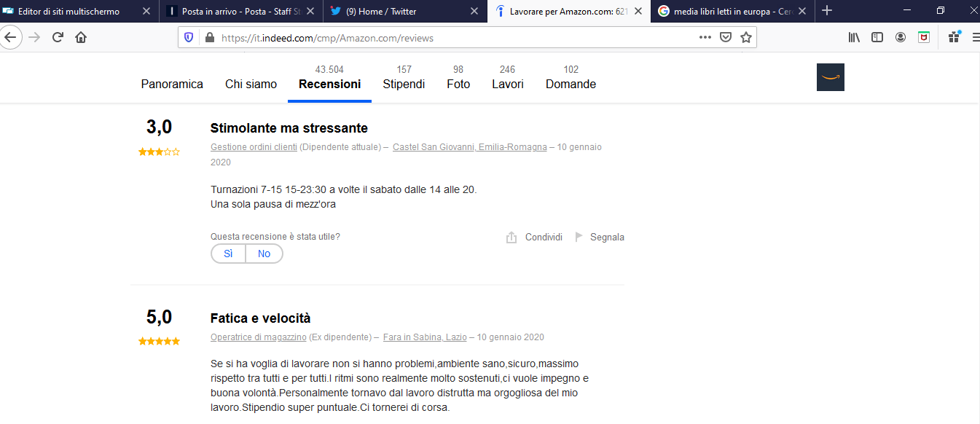The image size is (980, 424).
Task: Vote No on review usefulness
Action: pyautogui.click(x=264, y=254)
